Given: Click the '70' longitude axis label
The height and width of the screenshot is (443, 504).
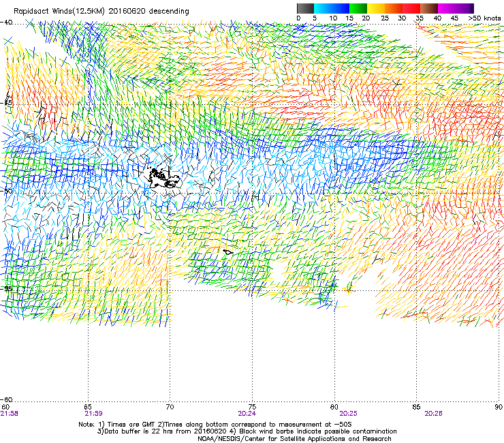Looking at the screenshot, I should (170, 407).
